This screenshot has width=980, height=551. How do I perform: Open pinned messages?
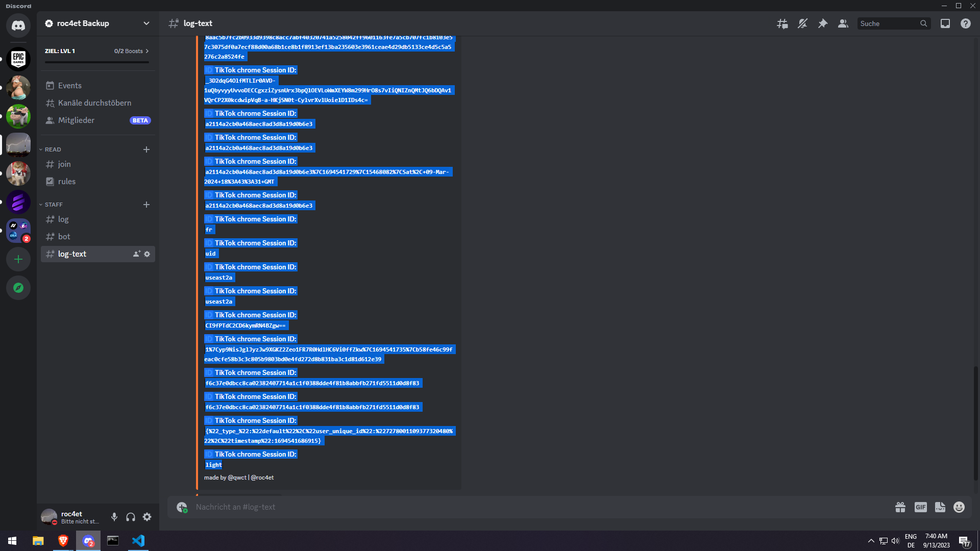(x=823, y=23)
